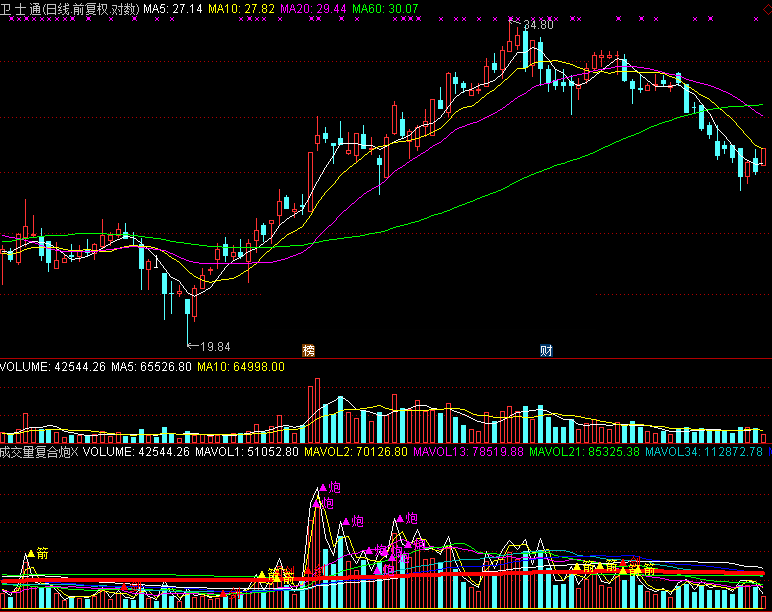Click the MAVOL13: 78519.88 label
The image size is (772, 612).
click(x=468, y=451)
